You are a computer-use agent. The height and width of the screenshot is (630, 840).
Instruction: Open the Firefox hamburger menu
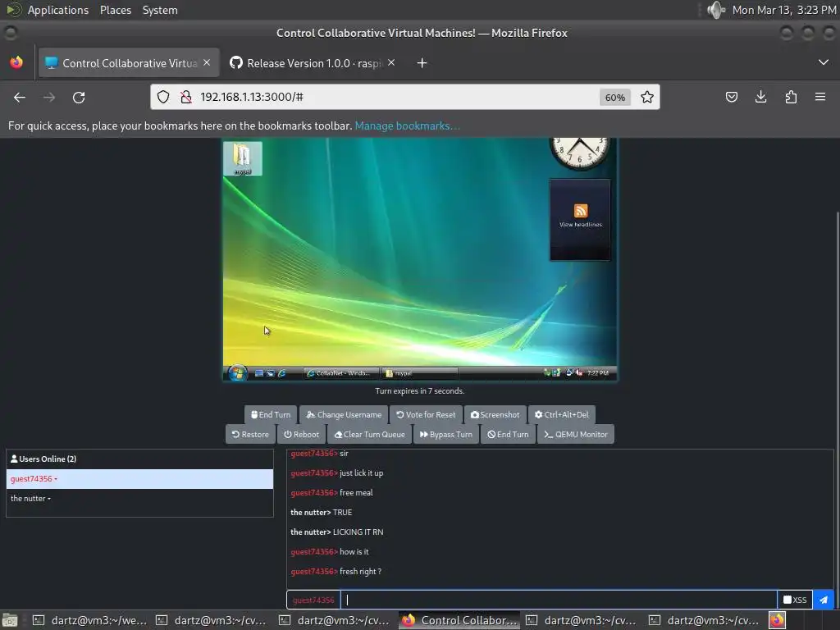(820, 97)
